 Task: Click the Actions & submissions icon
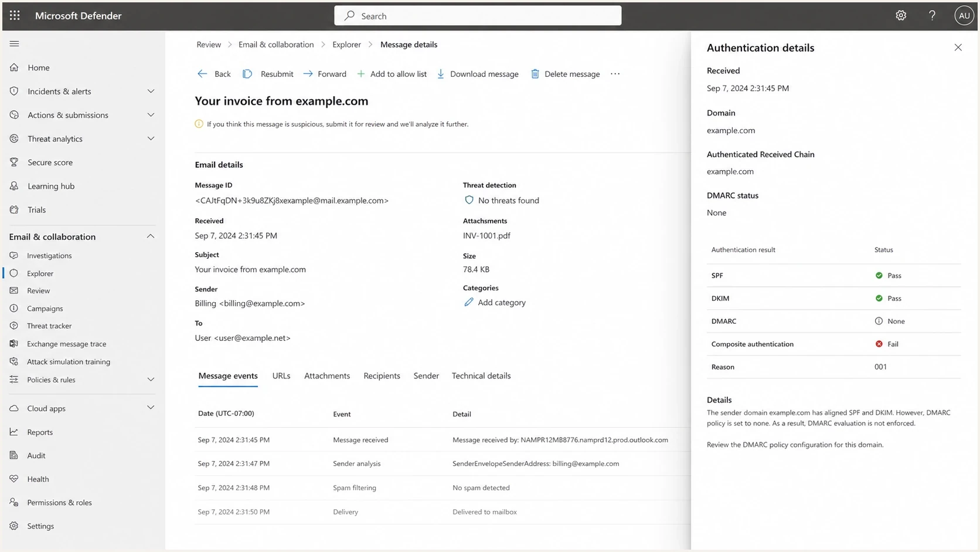click(x=14, y=115)
